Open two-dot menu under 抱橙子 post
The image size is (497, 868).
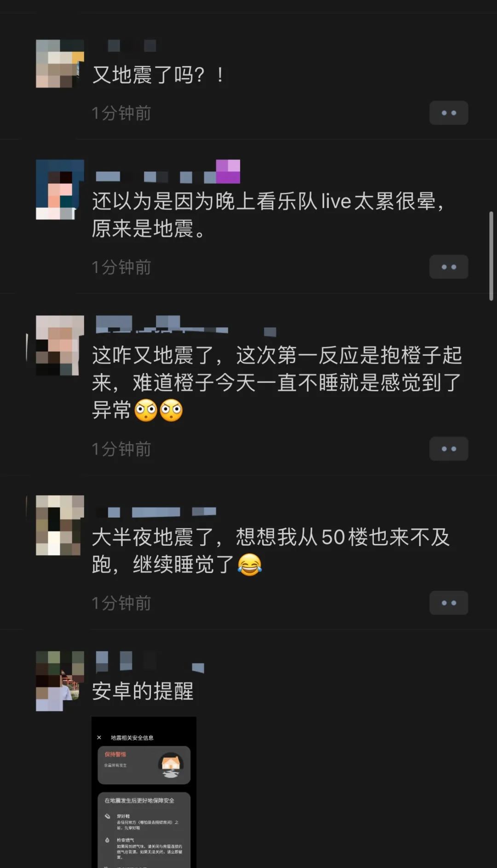click(x=449, y=449)
